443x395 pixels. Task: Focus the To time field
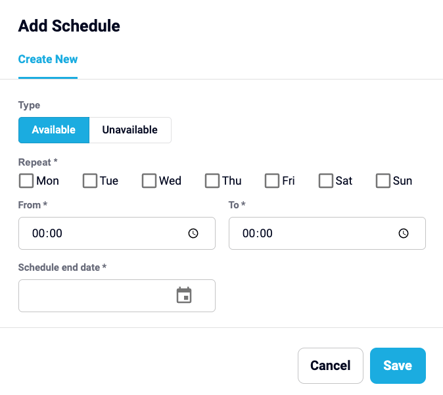[327, 233]
